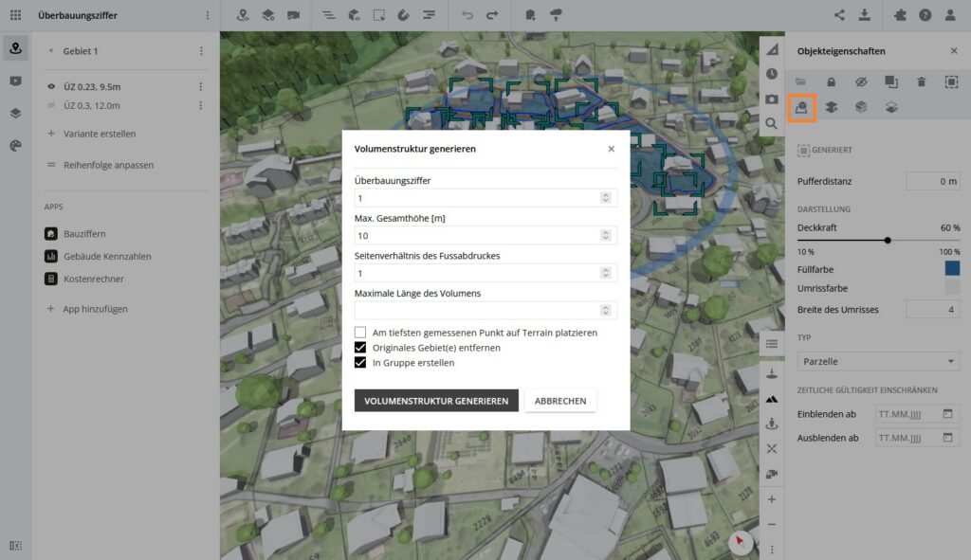Click the undo arrow in top toolbar
The width and height of the screenshot is (971, 560).
pyautogui.click(x=467, y=15)
